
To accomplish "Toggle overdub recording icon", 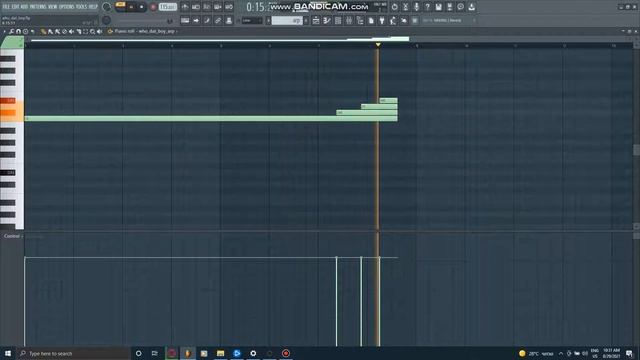I will pos(218,7).
